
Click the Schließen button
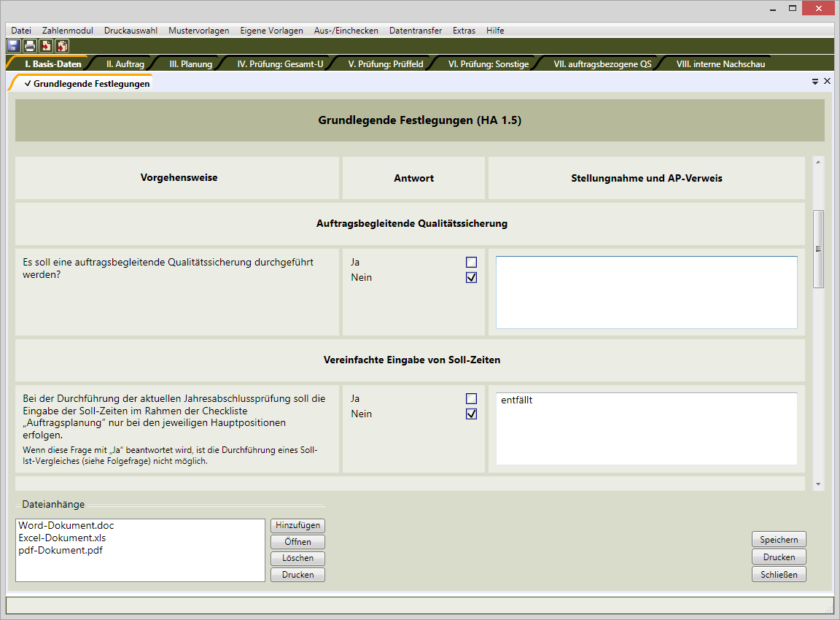pos(779,574)
